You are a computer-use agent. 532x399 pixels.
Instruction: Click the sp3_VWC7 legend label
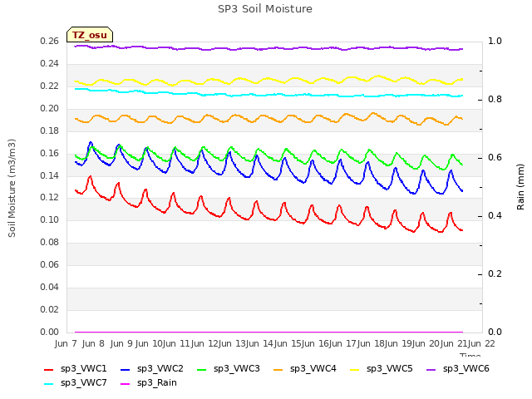pos(83,382)
